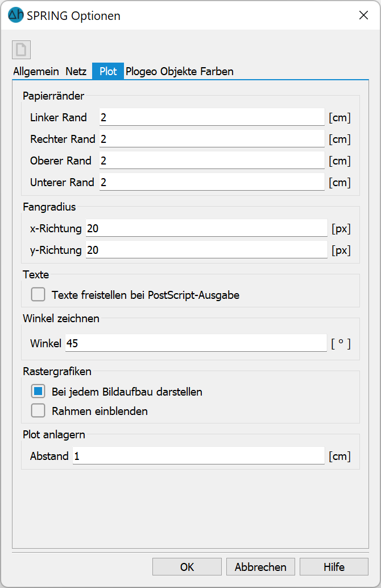Image resolution: width=381 pixels, height=588 pixels.
Task: Open the Objekte tab
Action: click(179, 71)
